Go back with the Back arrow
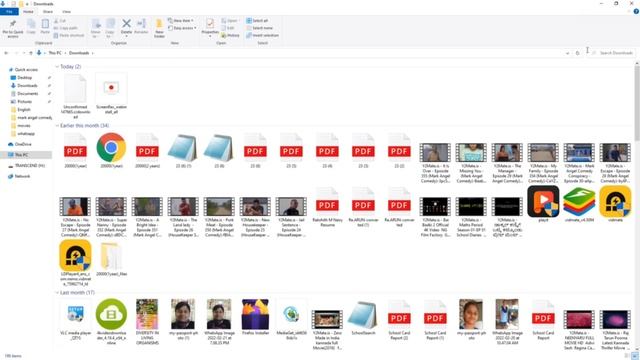 tap(6, 53)
